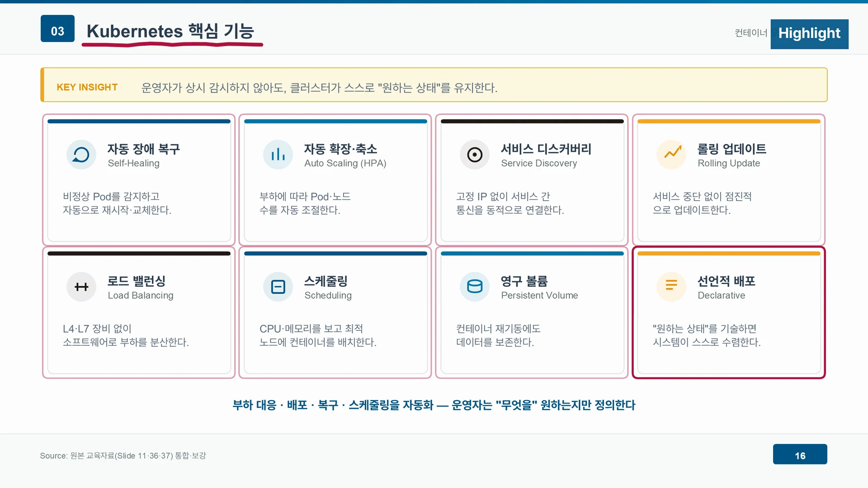The height and width of the screenshot is (488, 868).
Task: Click the Self-Healing circular arrow icon
Action: [x=81, y=155]
